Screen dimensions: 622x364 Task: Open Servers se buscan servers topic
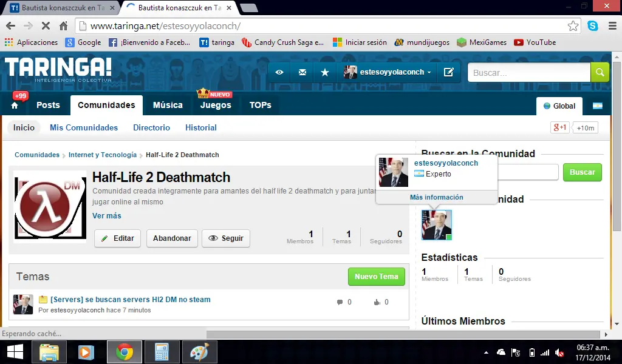coord(131,300)
